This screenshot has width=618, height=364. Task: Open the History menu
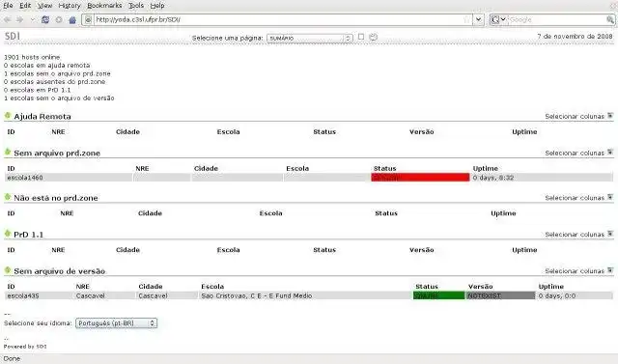[x=70, y=6]
